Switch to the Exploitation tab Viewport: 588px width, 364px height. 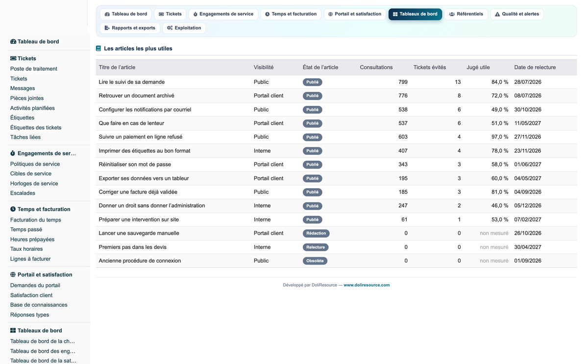tap(184, 28)
